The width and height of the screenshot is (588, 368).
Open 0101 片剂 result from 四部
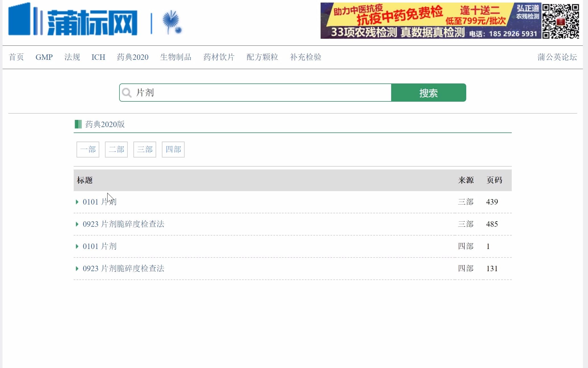pos(100,246)
